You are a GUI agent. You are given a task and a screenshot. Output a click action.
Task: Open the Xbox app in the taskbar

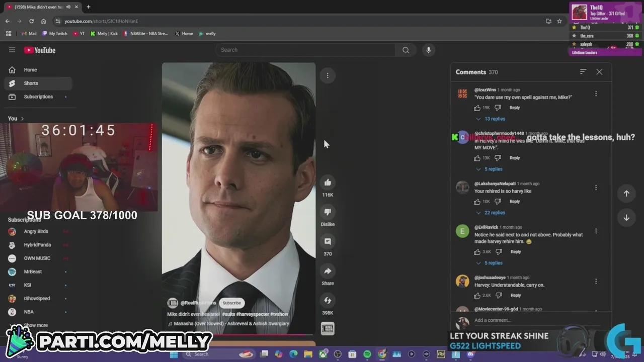(323, 354)
